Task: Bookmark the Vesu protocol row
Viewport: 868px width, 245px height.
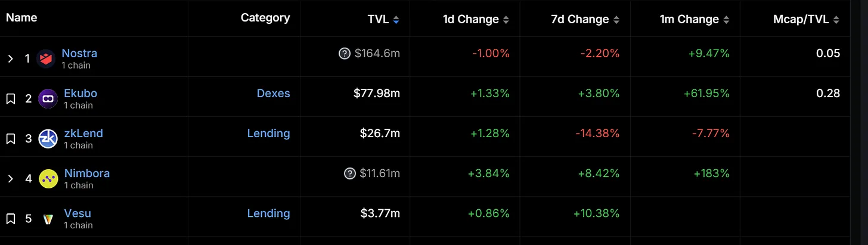Action: (x=10, y=219)
